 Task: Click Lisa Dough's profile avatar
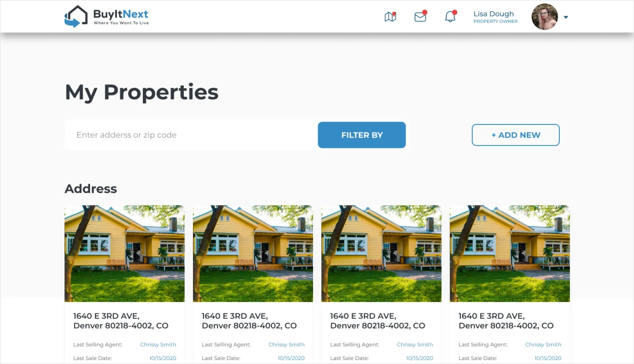click(545, 17)
